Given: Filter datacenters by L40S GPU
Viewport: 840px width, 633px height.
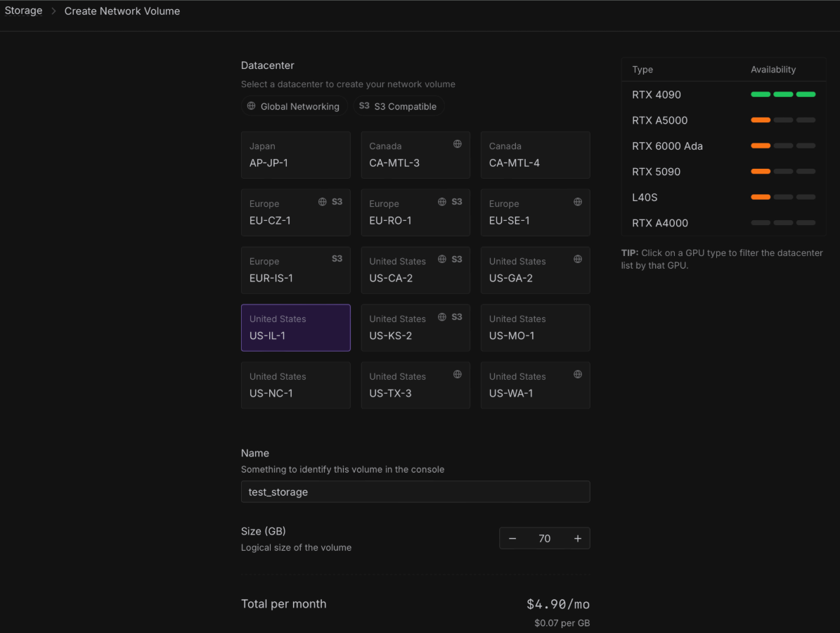Looking at the screenshot, I should tap(645, 198).
